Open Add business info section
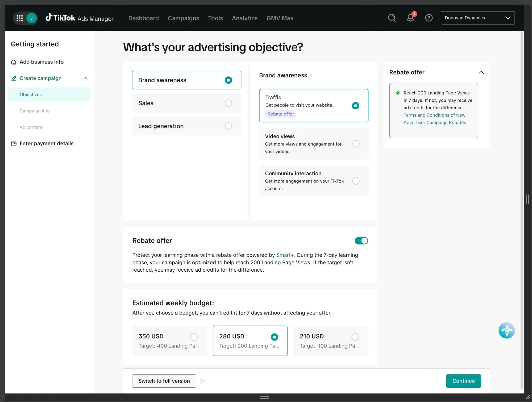This screenshot has height=402, width=532. pyautogui.click(x=41, y=62)
